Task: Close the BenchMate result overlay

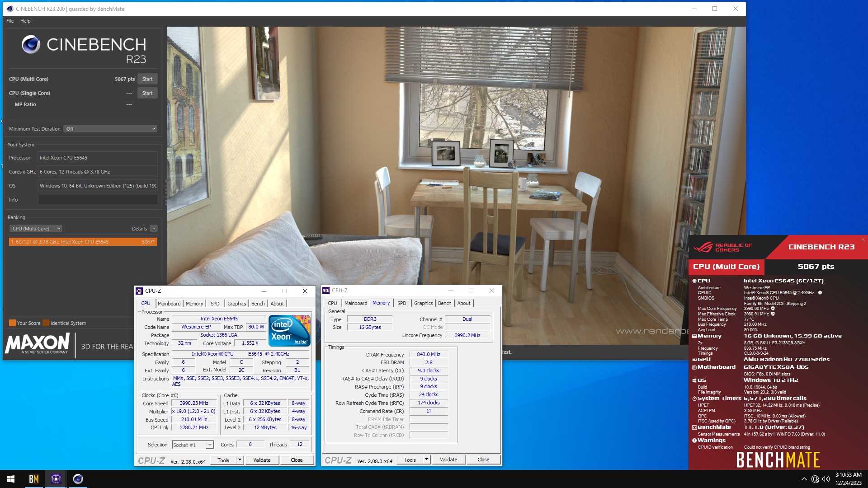Action: pos(863,239)
